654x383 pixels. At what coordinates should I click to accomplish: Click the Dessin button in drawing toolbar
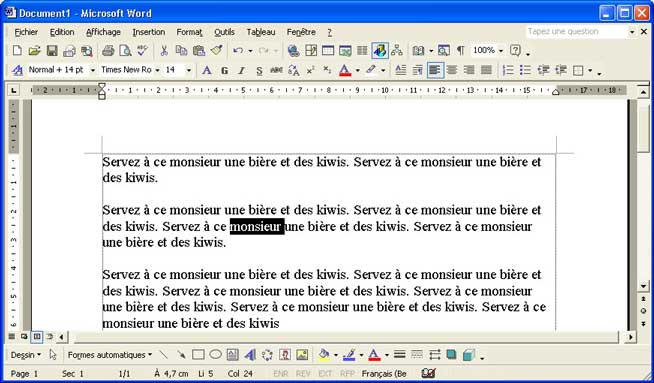point(26,355)
